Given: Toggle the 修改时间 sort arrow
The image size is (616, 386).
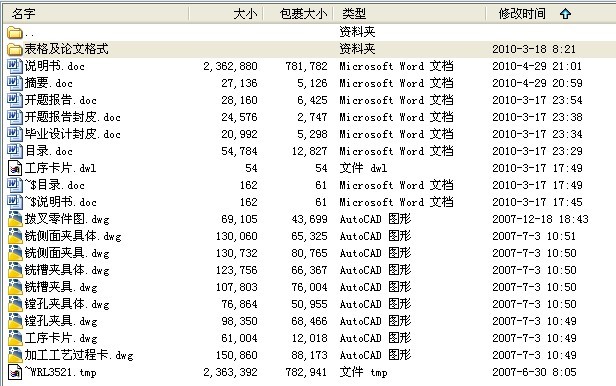Looking at the screenshot, I should tap(565, 14).
